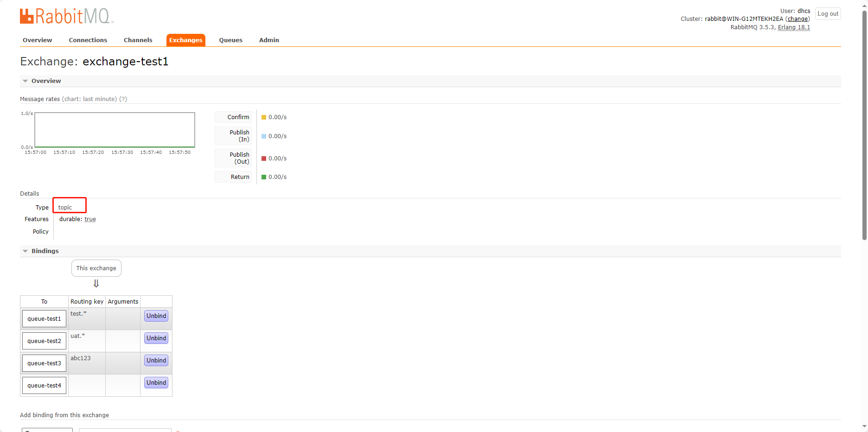The image size is (868, 432).
Task: Unbind queue-test4 from the exchange
Action: click(x=156, y=383)
